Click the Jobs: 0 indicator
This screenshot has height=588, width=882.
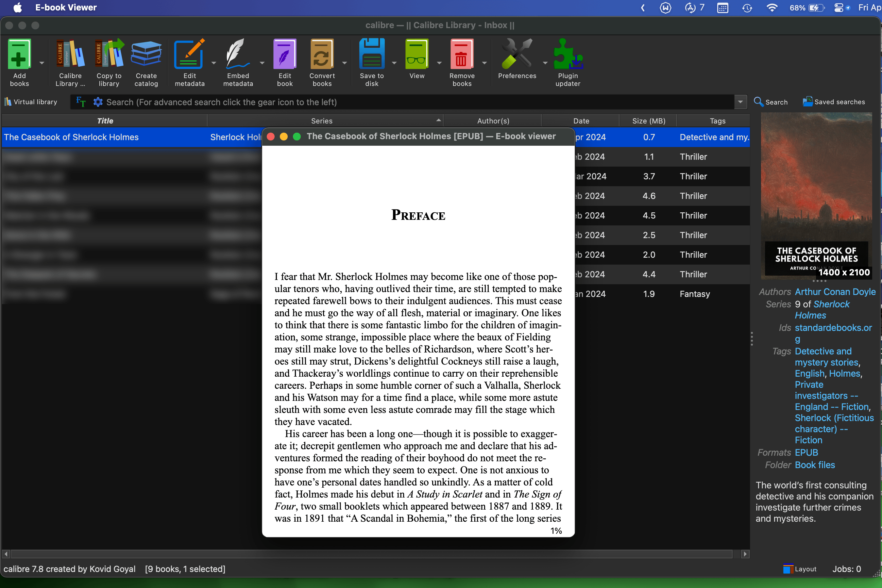pos(847,569)
